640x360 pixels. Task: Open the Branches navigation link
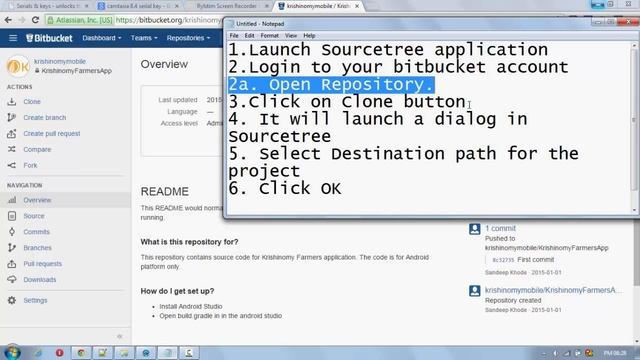click(x=37, y=248)
